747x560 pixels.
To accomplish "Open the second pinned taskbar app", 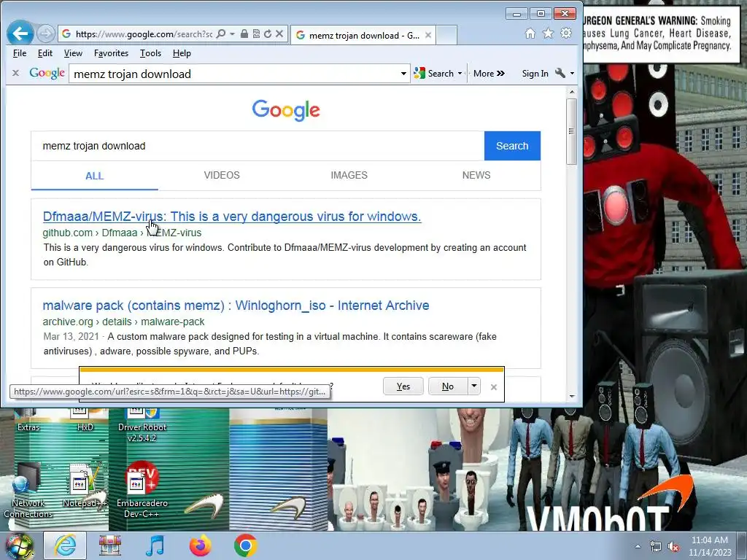I will tap(109, 545).
